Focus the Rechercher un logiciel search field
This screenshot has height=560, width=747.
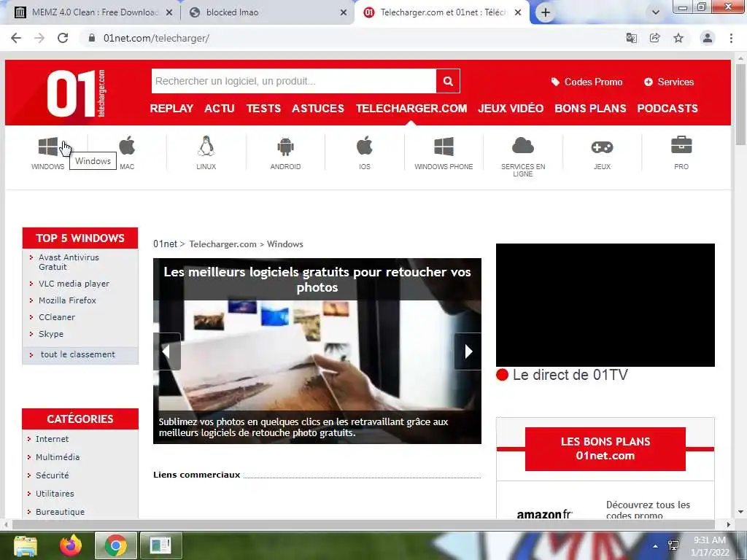point(294,81)
